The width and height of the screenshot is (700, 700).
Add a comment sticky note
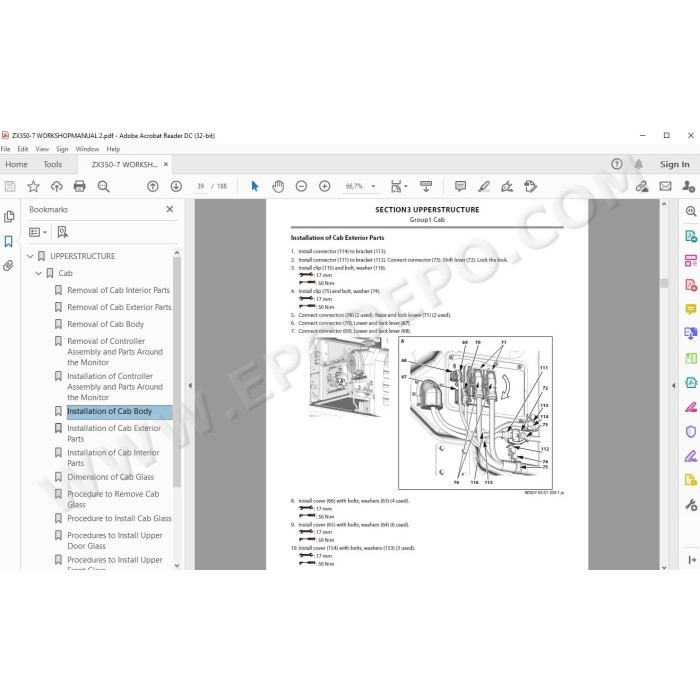(x=460, y=186)
